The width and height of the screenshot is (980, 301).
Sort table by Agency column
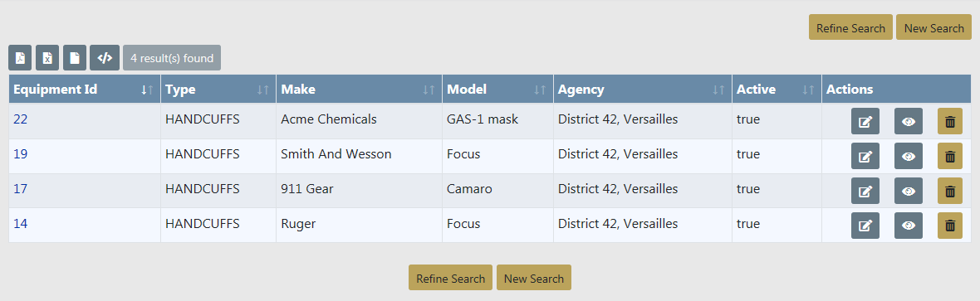(x=643, y=90)
